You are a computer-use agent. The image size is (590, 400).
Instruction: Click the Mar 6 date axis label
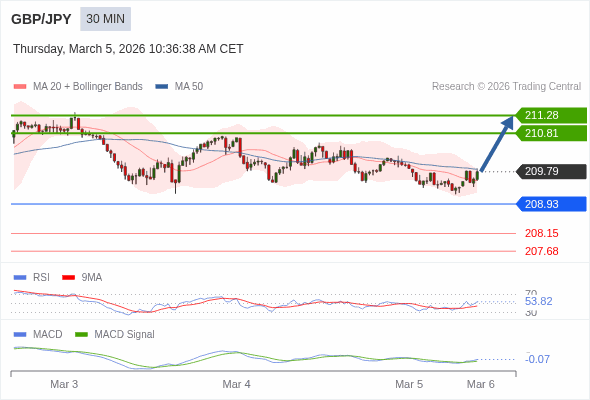481,384
